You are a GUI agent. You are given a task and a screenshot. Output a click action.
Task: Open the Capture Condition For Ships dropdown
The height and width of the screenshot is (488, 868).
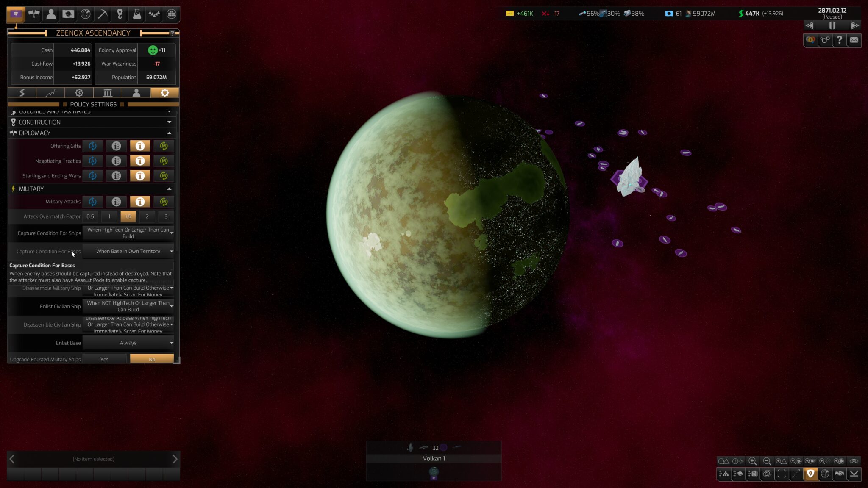(128, 233)
